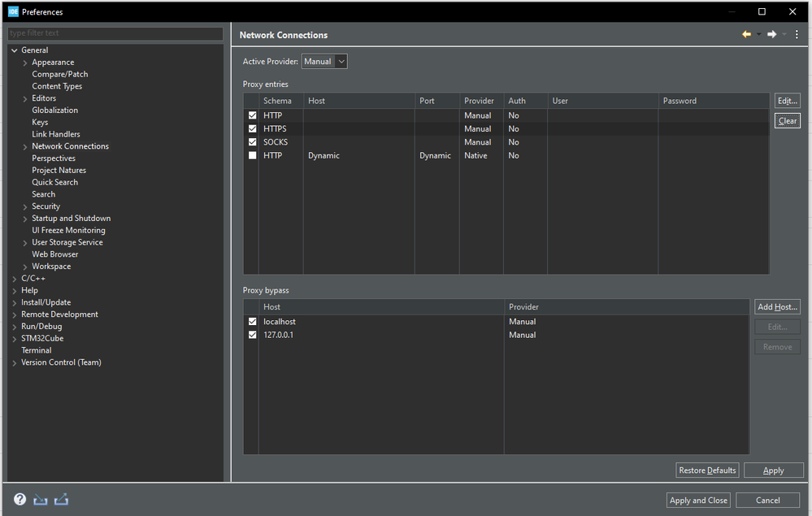
Task: Open the help question mark icon
Action: 20,499
